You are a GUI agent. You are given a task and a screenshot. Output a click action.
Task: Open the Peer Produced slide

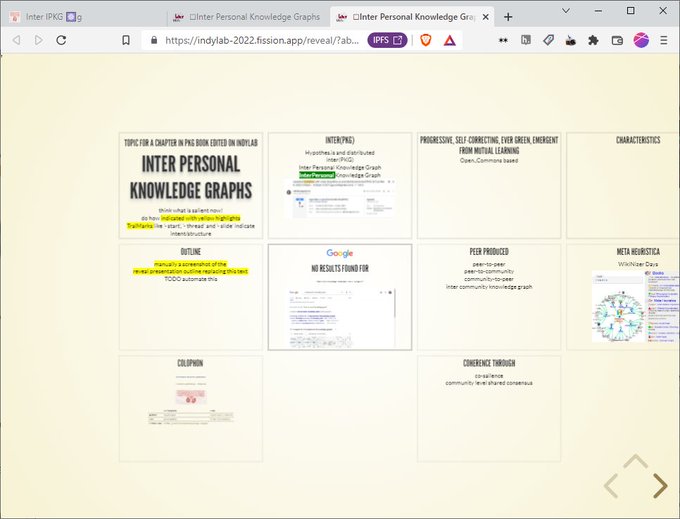489,297
